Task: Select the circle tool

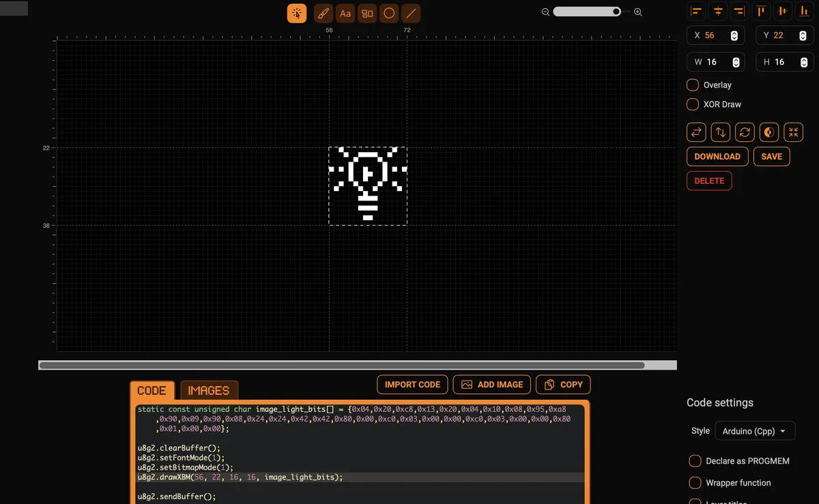Action: [x=389, y=13]
